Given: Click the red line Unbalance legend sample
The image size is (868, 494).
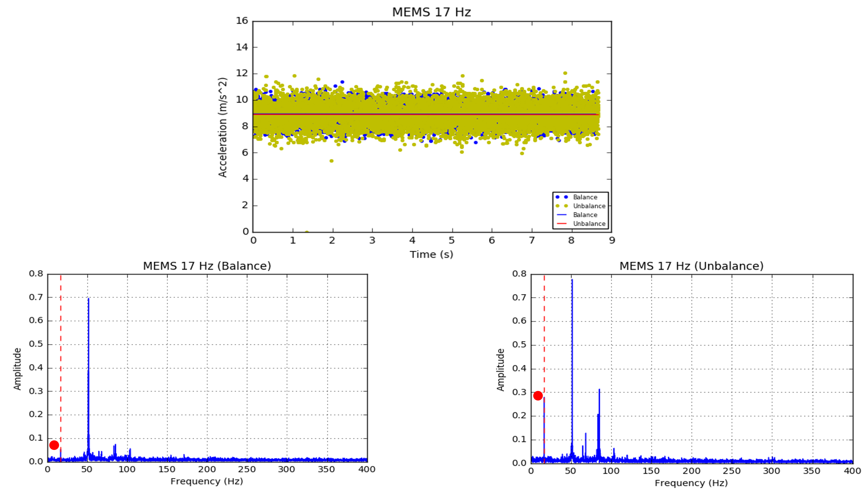Looking at the screenshot, I should pyautogui.click(x=562, y=224).
